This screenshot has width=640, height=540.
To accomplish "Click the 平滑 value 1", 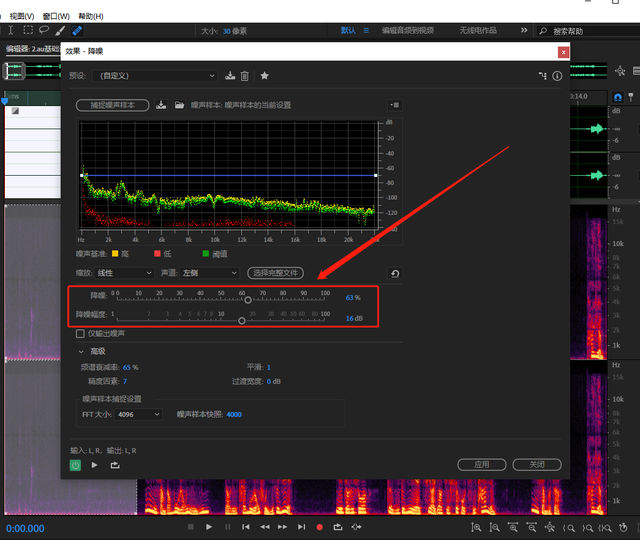I will tap(269, 367).
